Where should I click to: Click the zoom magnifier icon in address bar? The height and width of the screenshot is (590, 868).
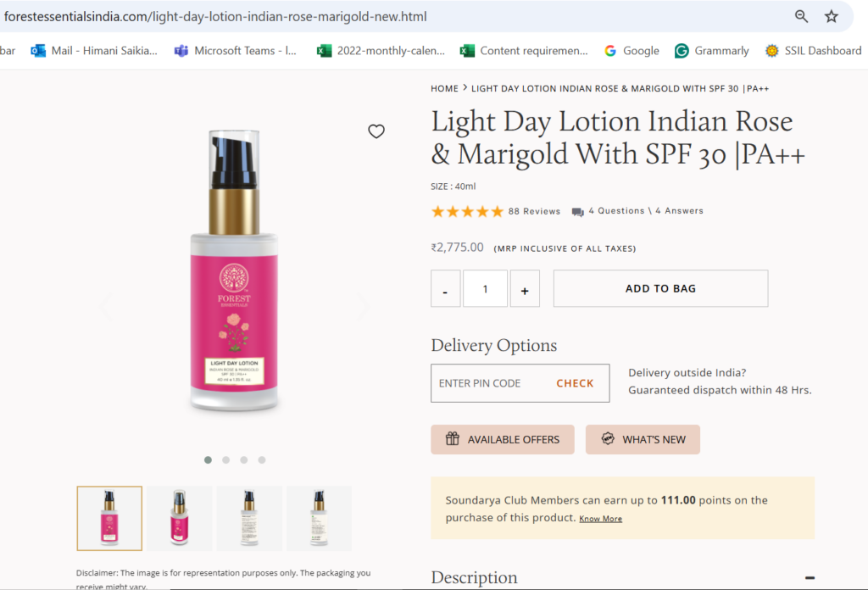801,16
